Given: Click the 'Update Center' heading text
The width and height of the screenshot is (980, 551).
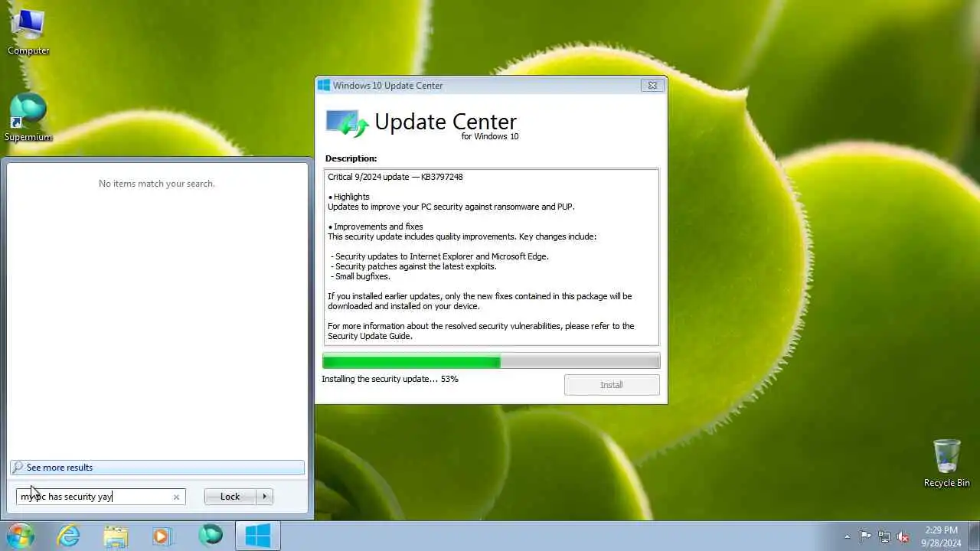Looking at the screenshot, I should pyautogui.click(x=446, y=122).
